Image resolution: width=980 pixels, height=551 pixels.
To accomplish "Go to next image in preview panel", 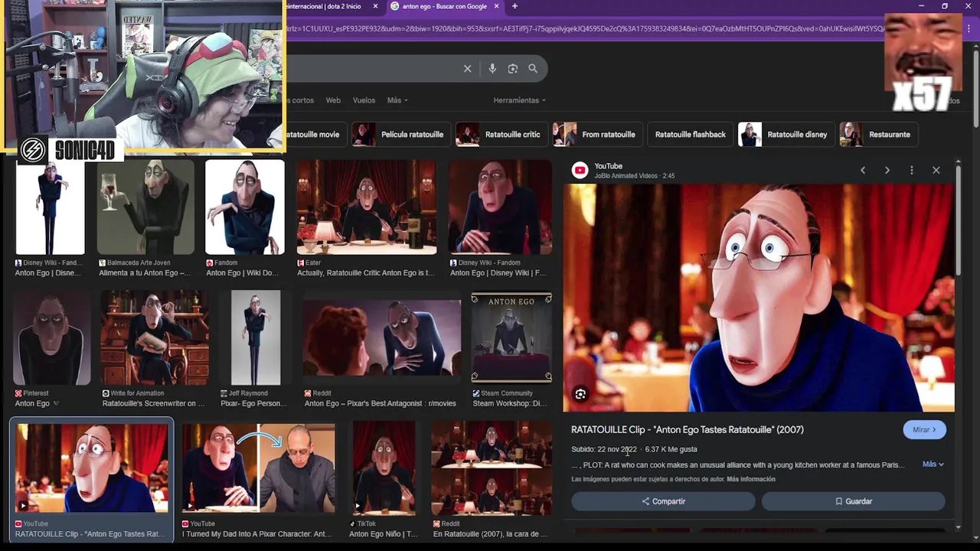I will [x=887, y=170].
